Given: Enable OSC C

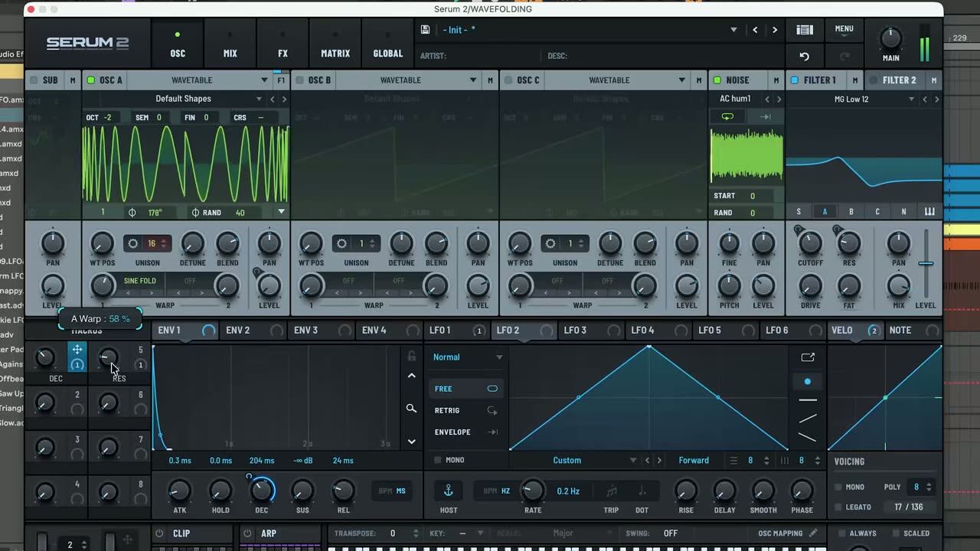Looking at the screenshot, I should [508, 80].
